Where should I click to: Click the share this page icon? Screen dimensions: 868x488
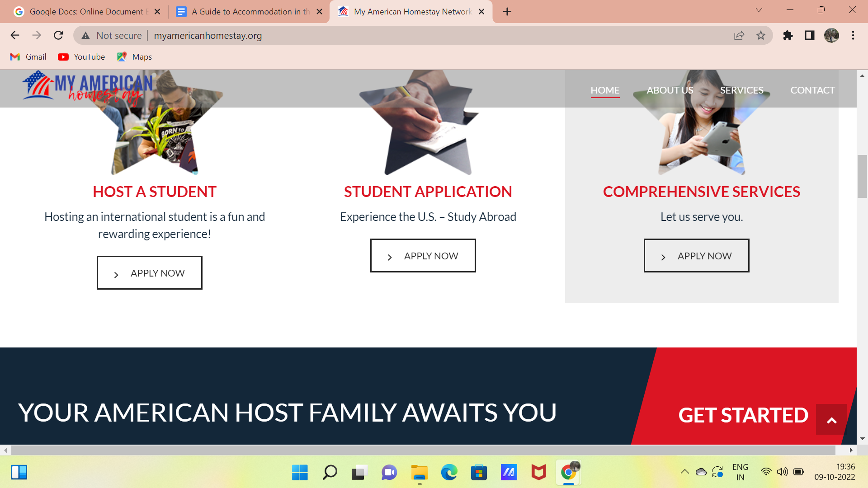coord(739,35)
